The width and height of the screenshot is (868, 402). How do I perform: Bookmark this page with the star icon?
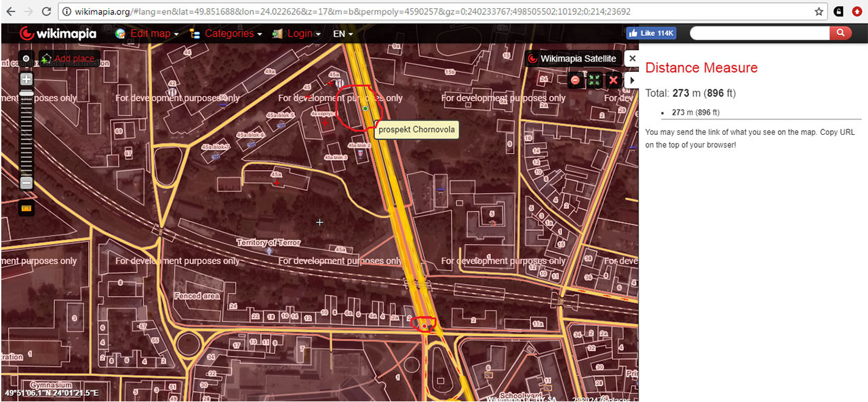click(x=819, y=12)
